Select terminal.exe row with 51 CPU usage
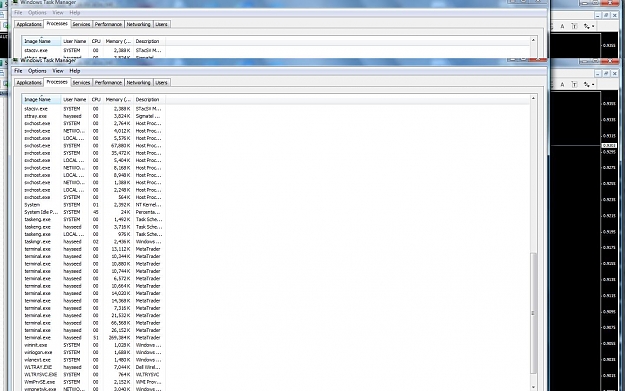This screenshot has height=391, width=625. point(94,338)
